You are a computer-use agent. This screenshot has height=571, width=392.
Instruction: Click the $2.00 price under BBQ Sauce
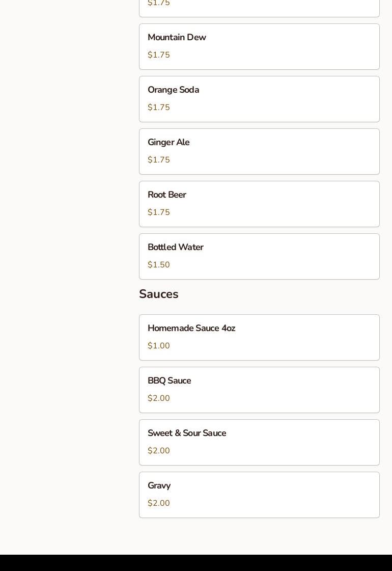click(x=159, y=398)
